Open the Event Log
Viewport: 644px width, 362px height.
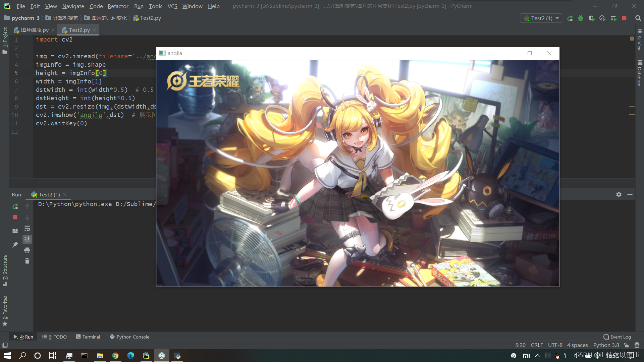tap(617, 337)
